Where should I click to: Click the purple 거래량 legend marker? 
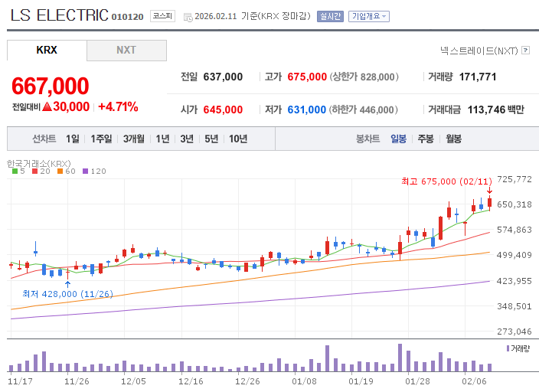click(x=508, y=348)
